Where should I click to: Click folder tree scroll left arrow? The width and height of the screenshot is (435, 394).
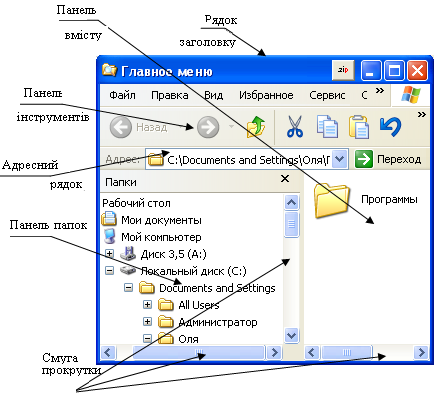pos(108,352)
